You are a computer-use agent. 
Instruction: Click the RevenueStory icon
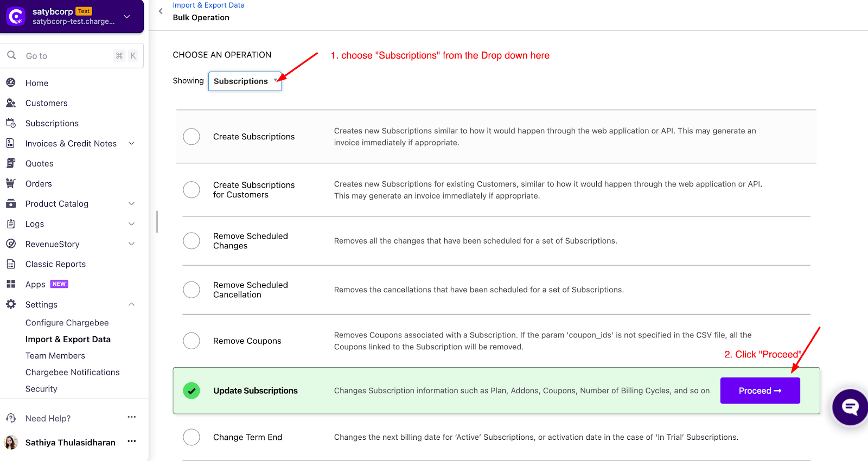click(x=11, y=244)
